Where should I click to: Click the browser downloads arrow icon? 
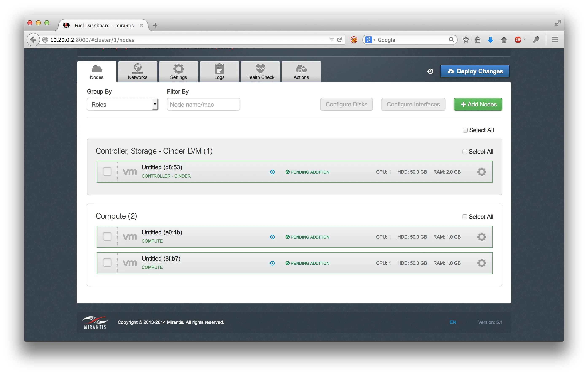[x=490, y=40]
